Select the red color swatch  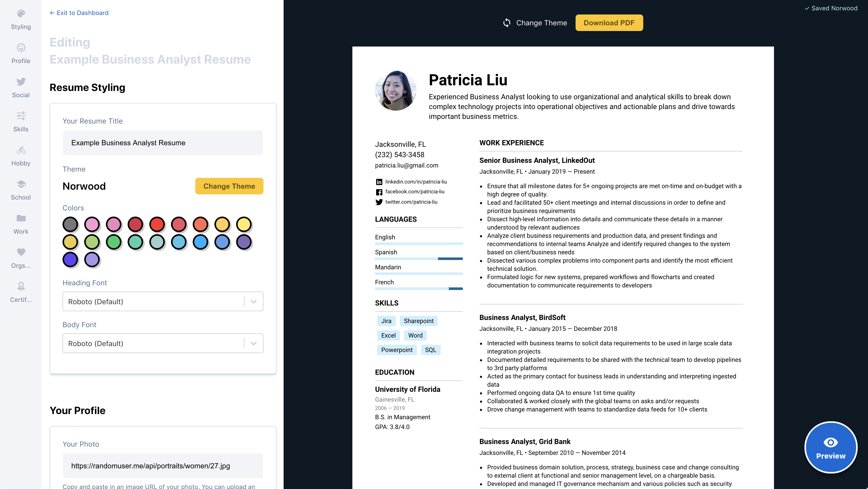point(157,224)
